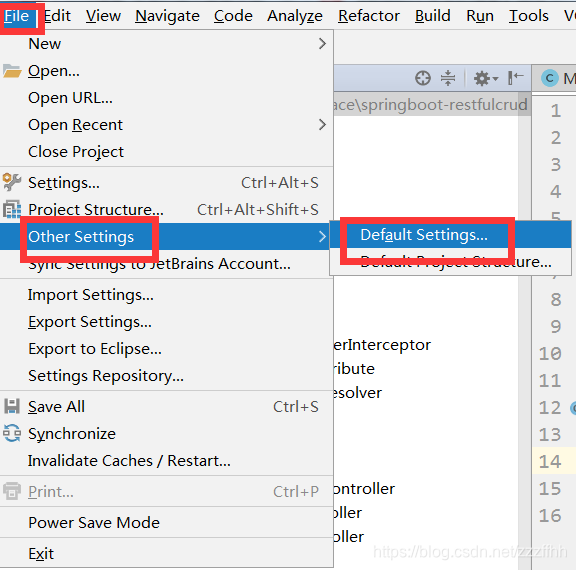Open the Analyze menu

(x=295, y=16)
